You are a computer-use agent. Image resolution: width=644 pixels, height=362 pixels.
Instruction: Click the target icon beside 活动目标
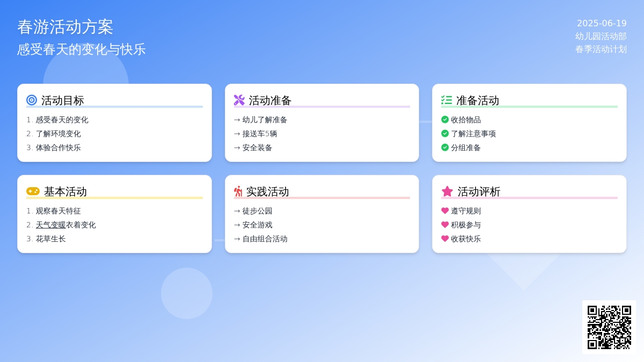(32, 100)
